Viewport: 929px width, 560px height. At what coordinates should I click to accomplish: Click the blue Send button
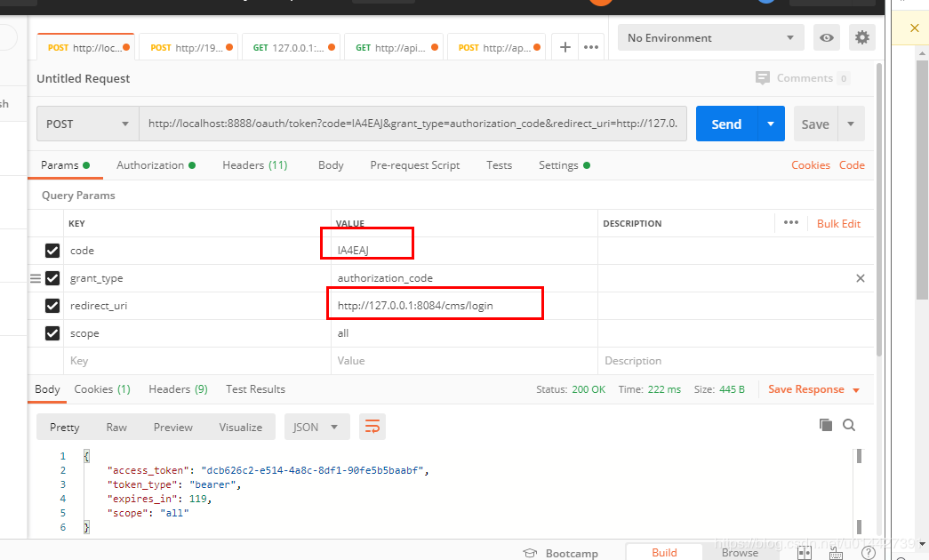click(x=726, y=124)
